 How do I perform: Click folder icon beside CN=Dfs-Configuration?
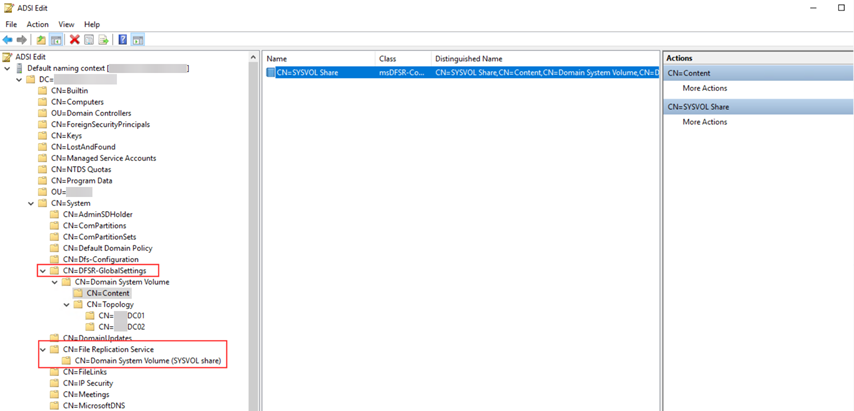(x=54, y=259)
